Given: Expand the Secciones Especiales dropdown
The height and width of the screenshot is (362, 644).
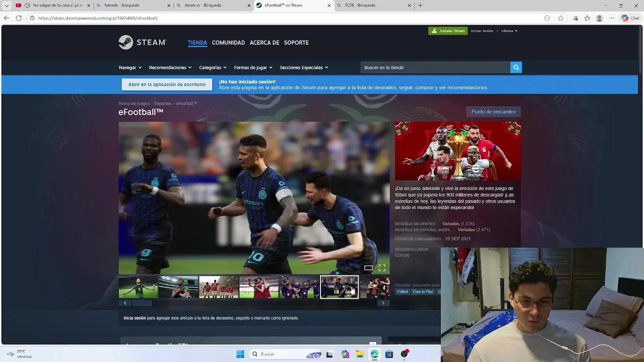Looking at the screenshot, I should pyautogui.click(x=304, y=67).
